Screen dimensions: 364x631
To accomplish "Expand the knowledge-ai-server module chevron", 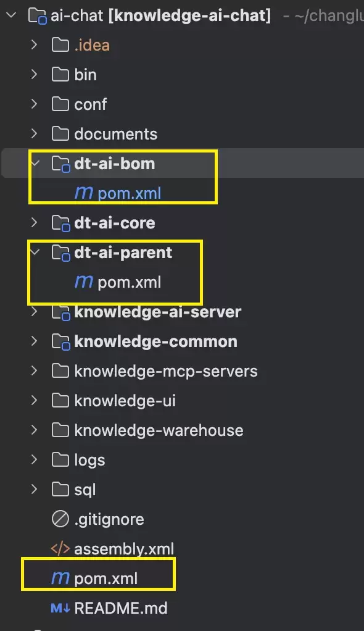I will pos(35,311).
